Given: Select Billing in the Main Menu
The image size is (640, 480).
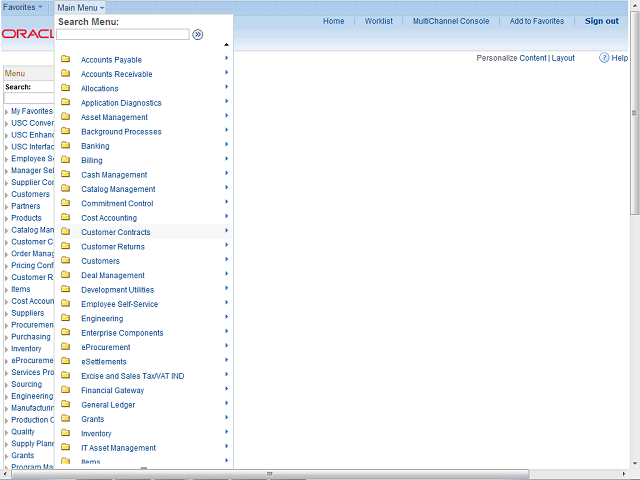Looking at the screenshot, I should tap(92, 160).
